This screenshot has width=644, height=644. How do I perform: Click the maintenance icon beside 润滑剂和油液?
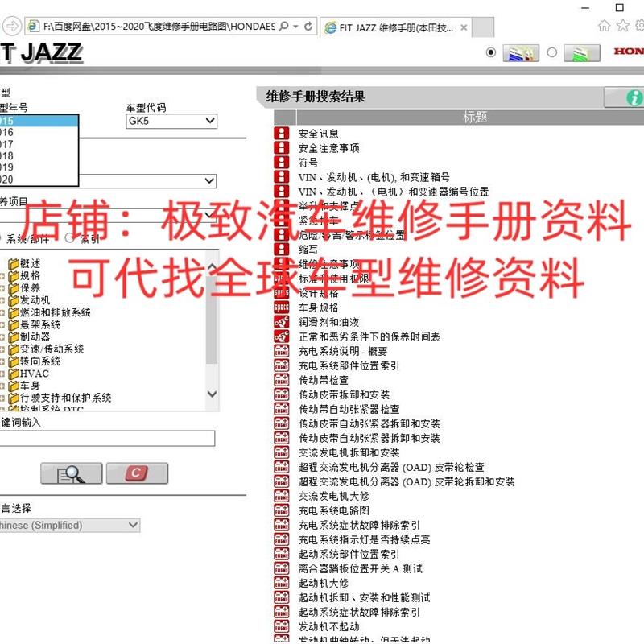click(281, 322)
